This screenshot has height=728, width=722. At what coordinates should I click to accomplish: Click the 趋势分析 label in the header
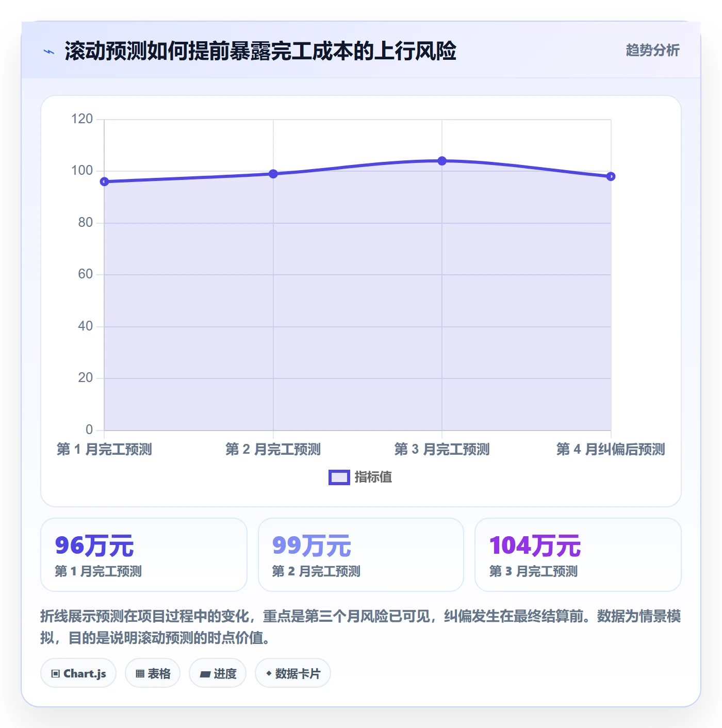click(x=652, y=50)
